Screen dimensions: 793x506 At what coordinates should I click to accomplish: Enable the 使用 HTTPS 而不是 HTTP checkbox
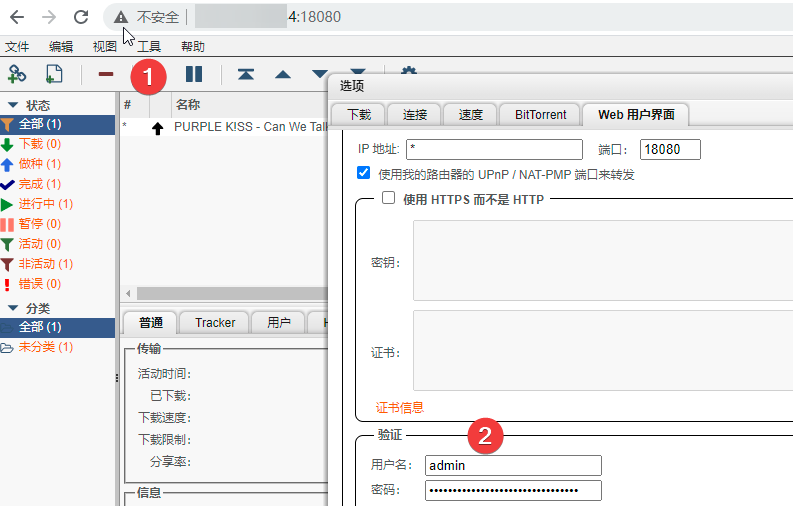coord(389,199)
